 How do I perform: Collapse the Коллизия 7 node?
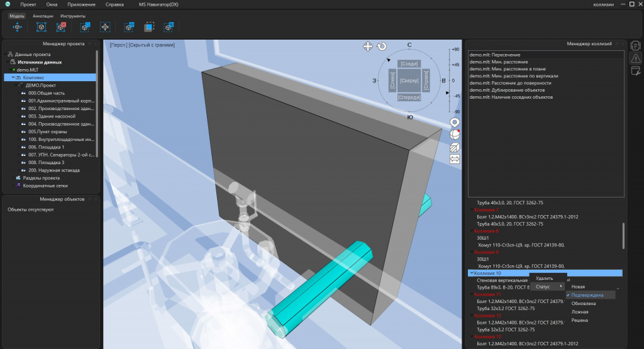472,210
